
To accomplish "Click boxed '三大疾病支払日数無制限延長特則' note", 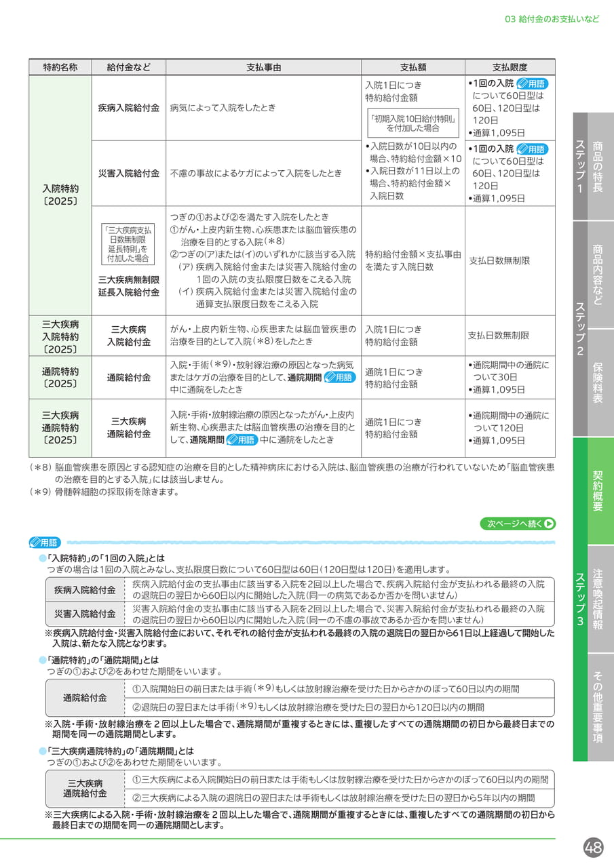I will (x=128, y=243).
